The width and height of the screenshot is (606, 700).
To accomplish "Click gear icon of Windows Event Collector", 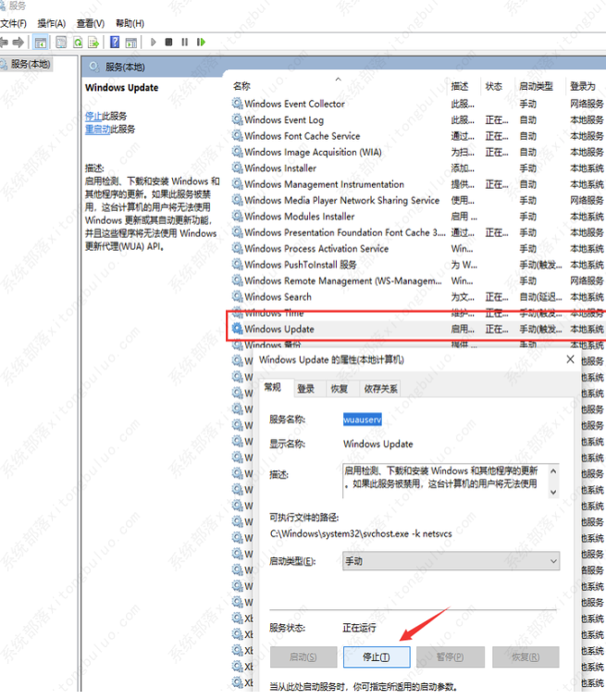I will (237, 104).
